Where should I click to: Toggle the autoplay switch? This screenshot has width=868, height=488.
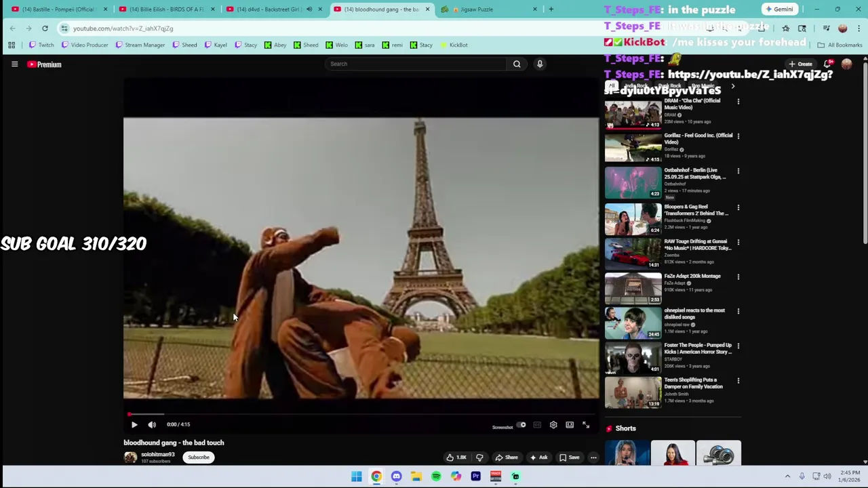(521, 425)
